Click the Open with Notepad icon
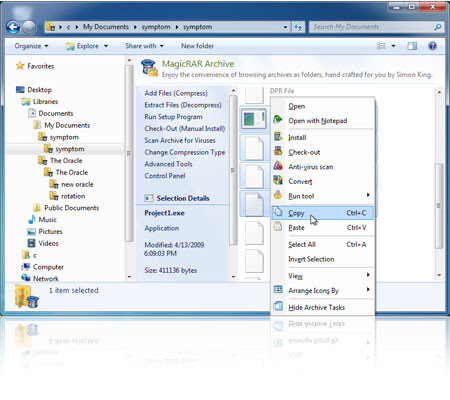Screen dimensions: 450x400 click(278, 119)
